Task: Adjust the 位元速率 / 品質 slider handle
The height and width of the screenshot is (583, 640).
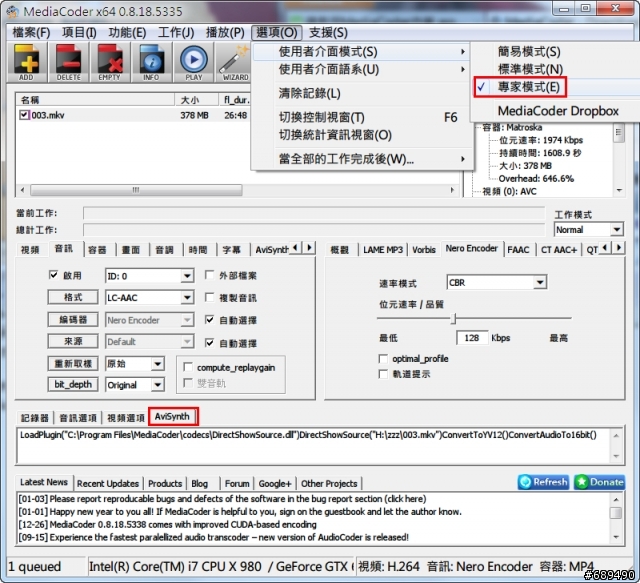Action: [453, 318]
